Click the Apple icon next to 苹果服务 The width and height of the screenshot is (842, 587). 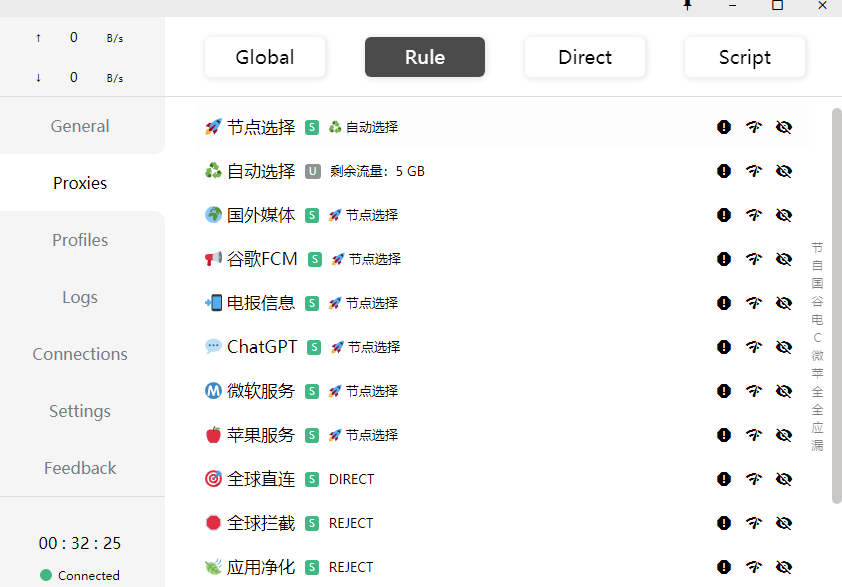(x=213, y=435)
